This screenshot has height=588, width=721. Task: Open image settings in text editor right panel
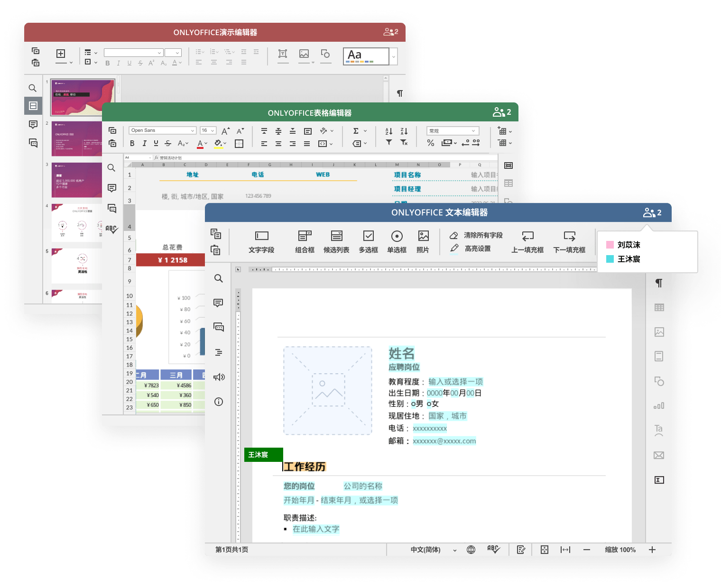(659, 332)
